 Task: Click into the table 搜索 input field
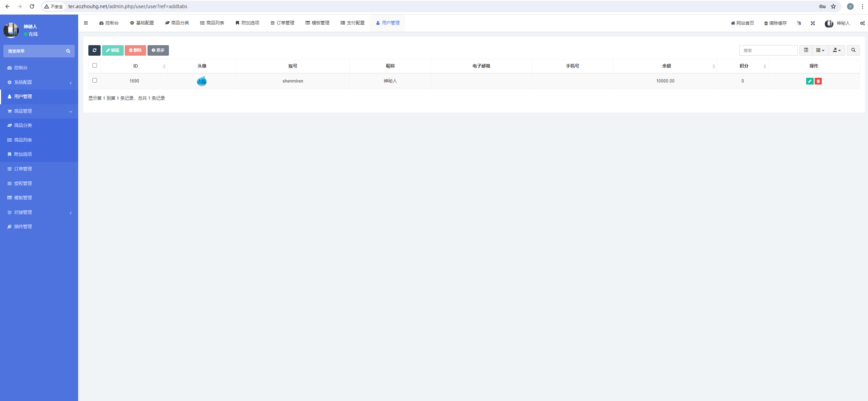[768, 50]
